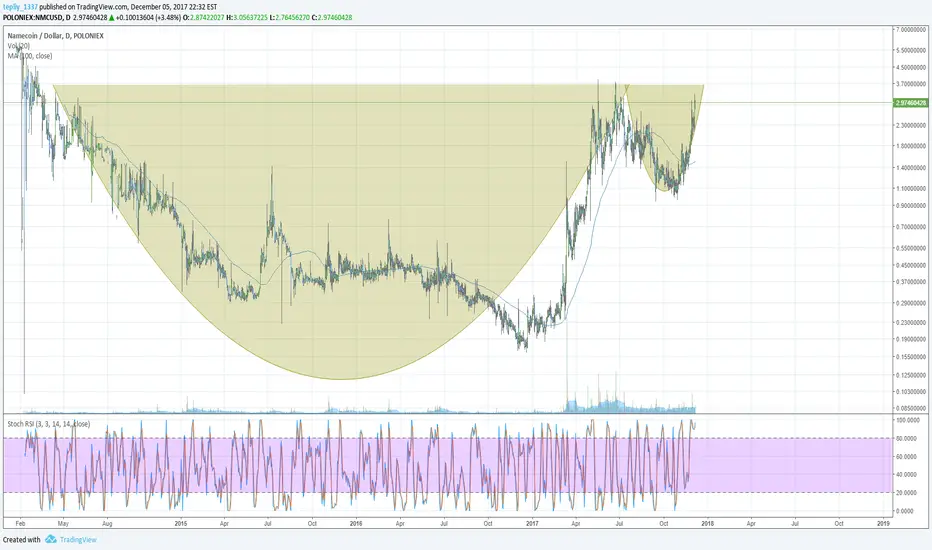
Task: Click the 0.08500000 price axis label
Action: tap(912, 408)
